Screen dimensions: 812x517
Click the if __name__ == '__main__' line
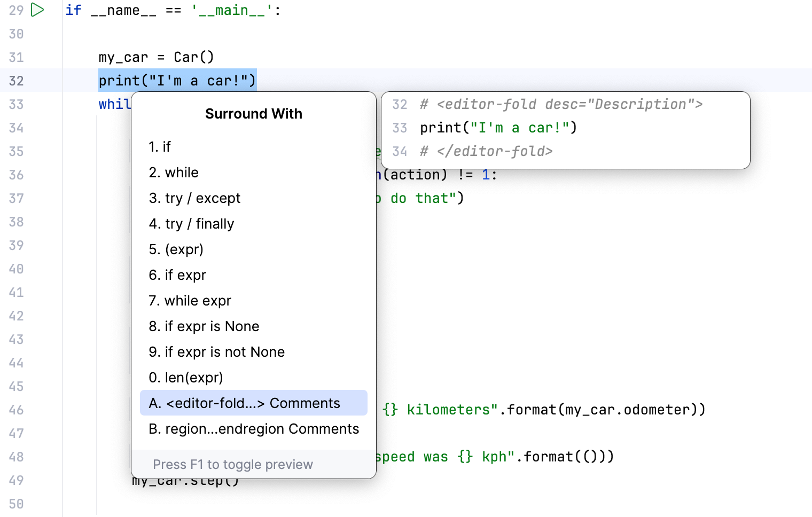(x=173, y=10)
